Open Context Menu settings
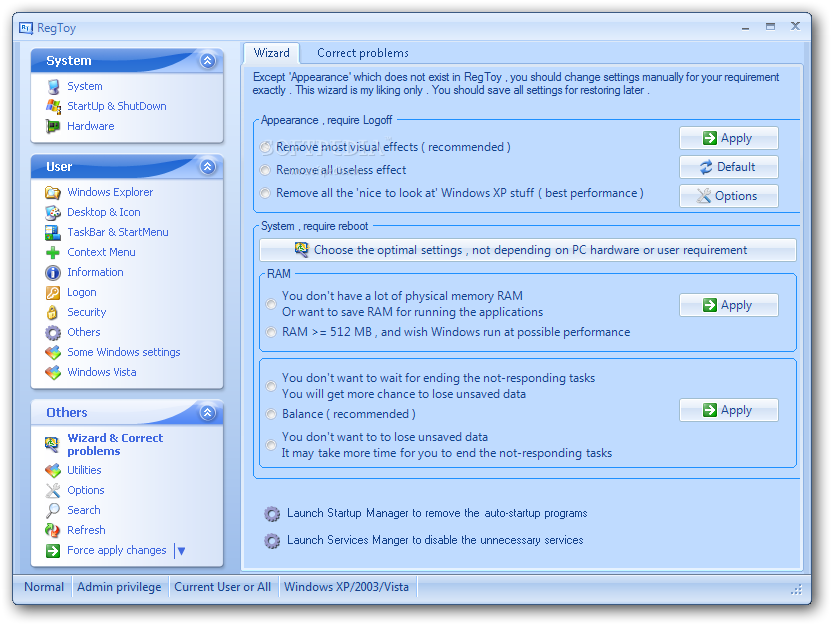832x625 pixels. (x=101, y=253)
